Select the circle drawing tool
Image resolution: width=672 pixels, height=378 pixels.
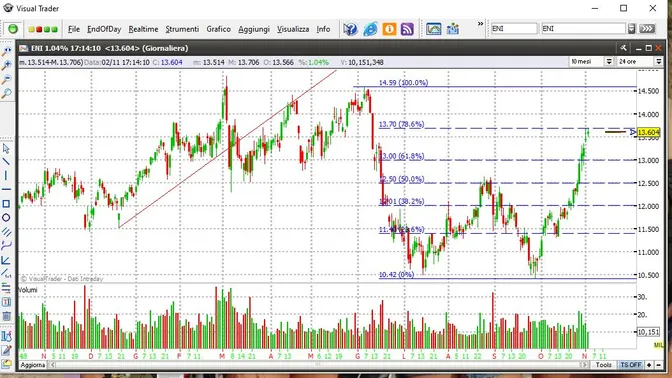[x=6, y=218]
